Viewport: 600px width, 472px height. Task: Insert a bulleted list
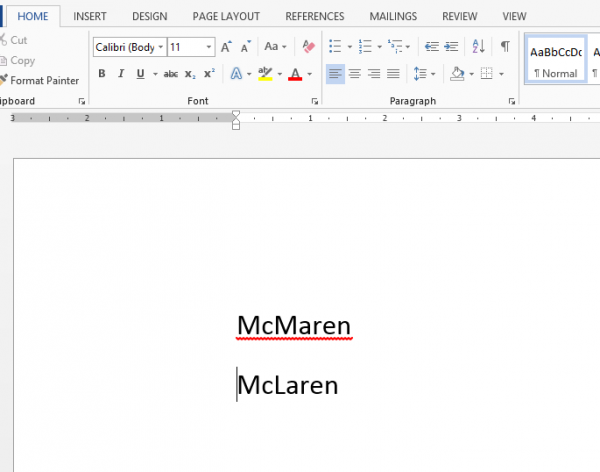(x=335, y=46)
